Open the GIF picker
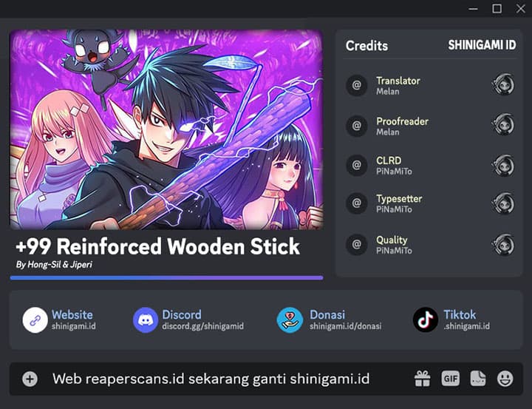Screen dimensions: 532x409 (x=450, y=379)
